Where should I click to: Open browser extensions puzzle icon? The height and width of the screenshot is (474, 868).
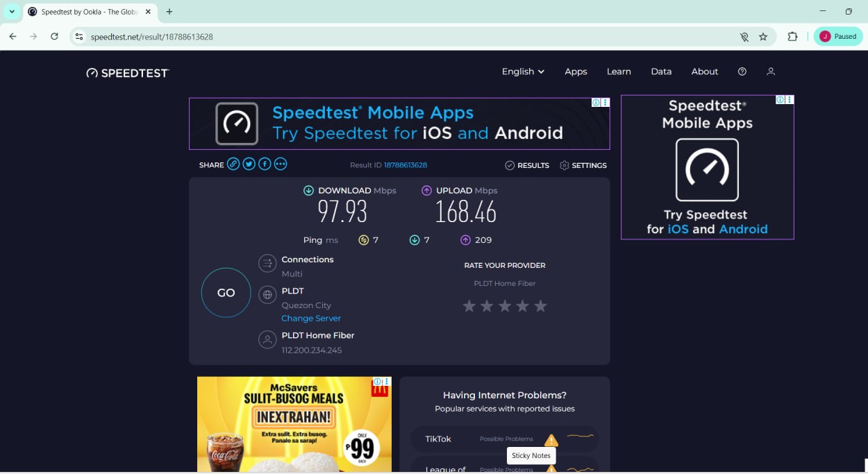[x=792, y=37]
